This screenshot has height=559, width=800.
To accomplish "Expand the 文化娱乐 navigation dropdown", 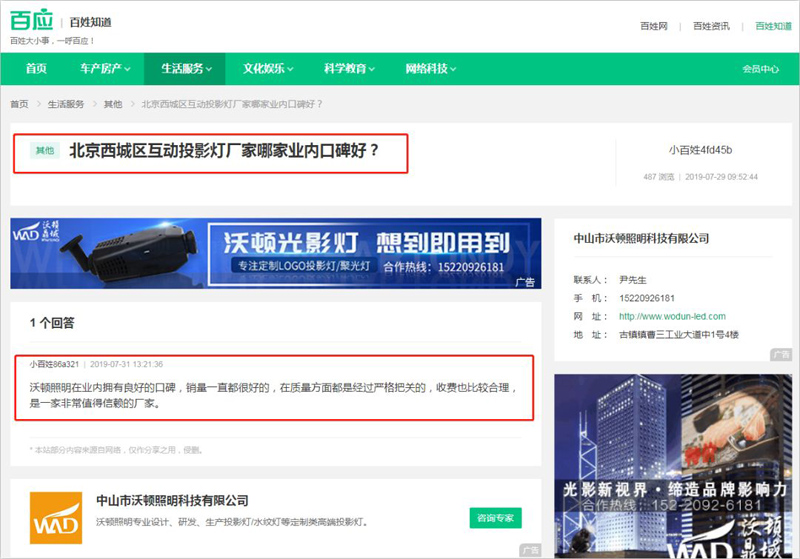I will point(268,68).
